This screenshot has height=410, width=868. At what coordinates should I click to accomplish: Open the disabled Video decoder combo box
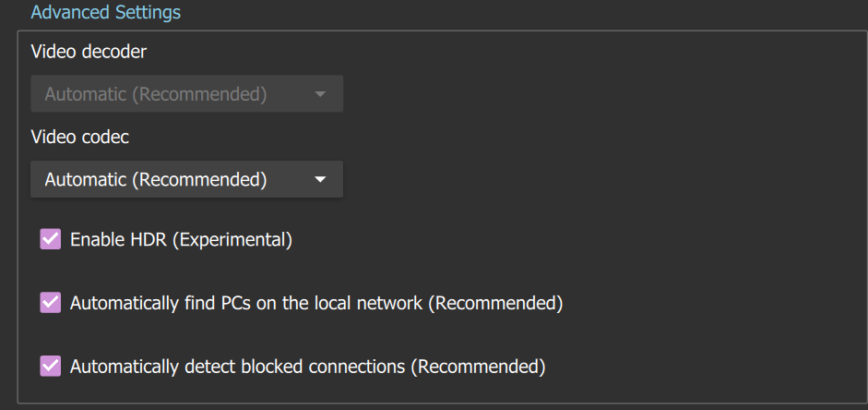coord(186,94)
